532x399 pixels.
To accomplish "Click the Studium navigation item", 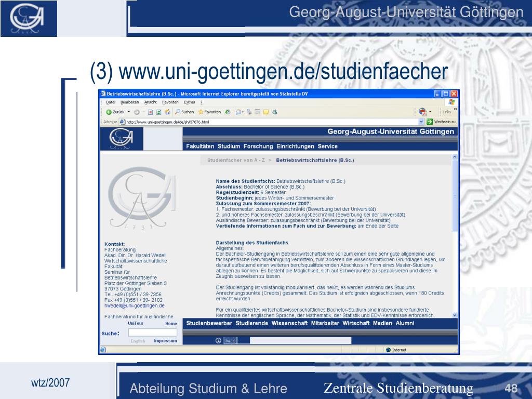I will 229,146.
